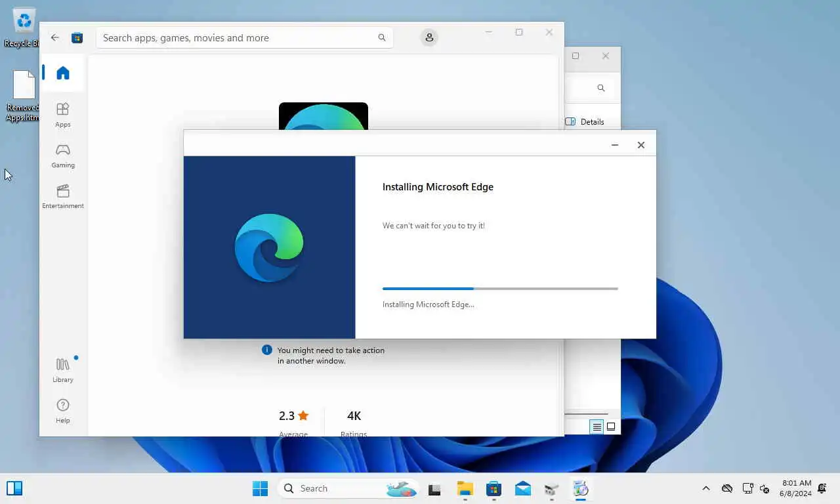Click search icon in File Explorer window
Screen dimensions: 840x504
(600, 88)
